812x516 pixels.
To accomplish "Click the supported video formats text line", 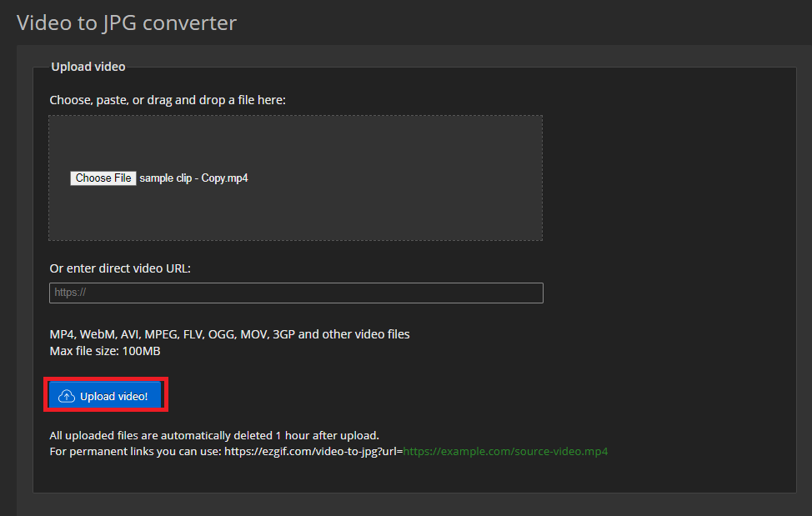I will [229, 333].
